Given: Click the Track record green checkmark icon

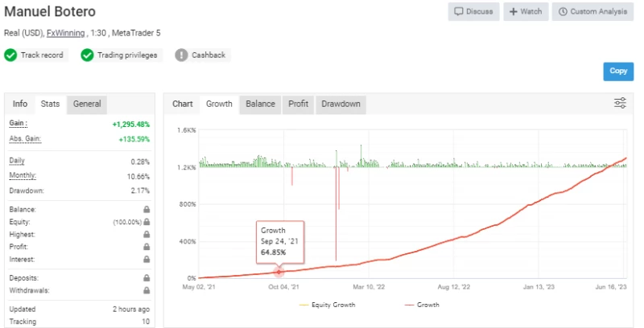Looking at the screenshot, I should click(10, 55).
